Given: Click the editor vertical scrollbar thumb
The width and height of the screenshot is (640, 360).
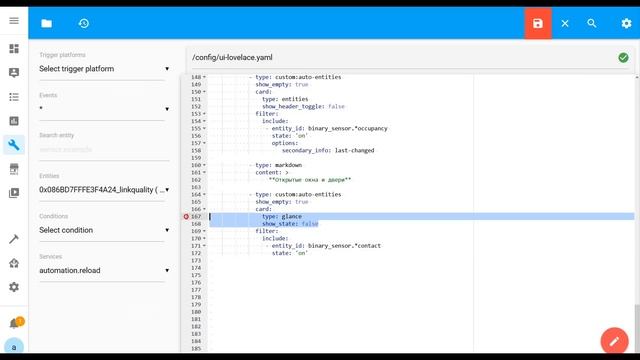Looking at the screenshot, I should 637,327.
